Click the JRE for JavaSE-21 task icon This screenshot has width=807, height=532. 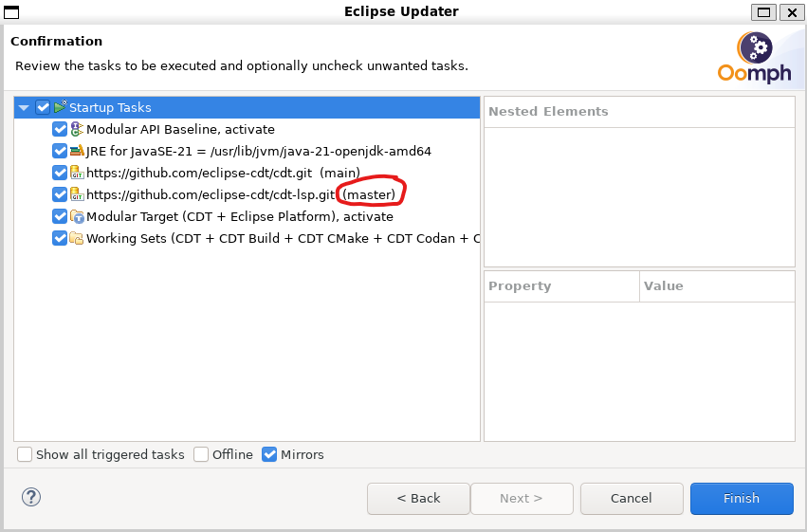click(77, 151)
